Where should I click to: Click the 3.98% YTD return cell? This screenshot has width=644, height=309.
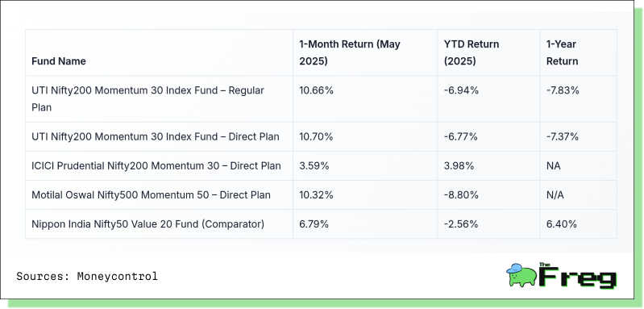click(459, 166)
